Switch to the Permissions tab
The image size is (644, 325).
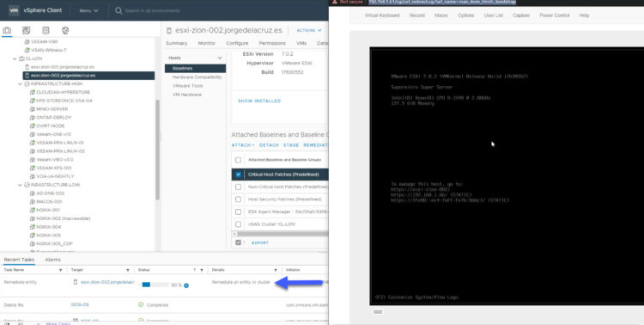pos(272,43)
